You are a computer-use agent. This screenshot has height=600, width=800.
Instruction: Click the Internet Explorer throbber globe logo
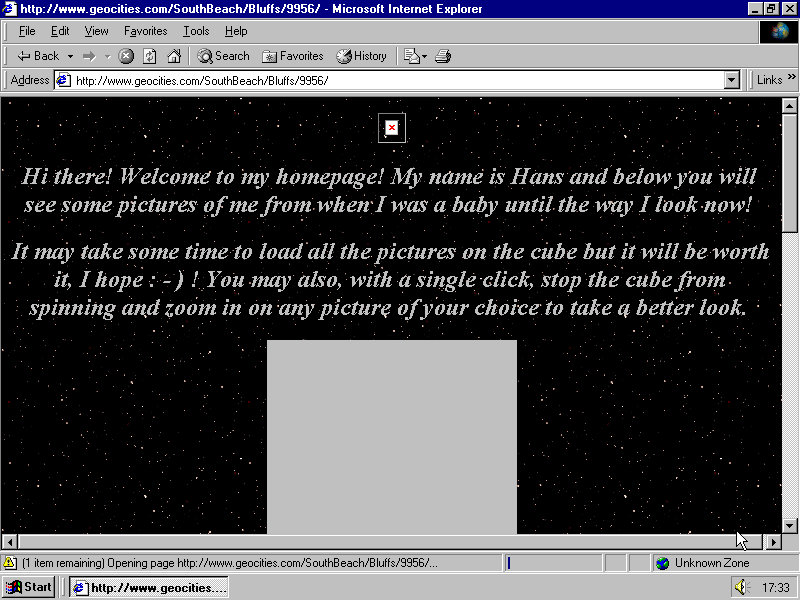[x=779, y=32]
